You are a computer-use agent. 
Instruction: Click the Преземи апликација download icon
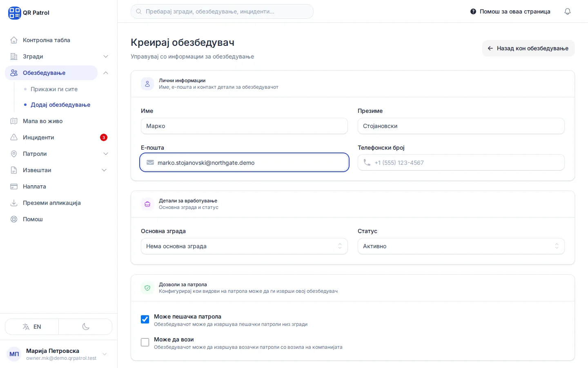[14, 203]
